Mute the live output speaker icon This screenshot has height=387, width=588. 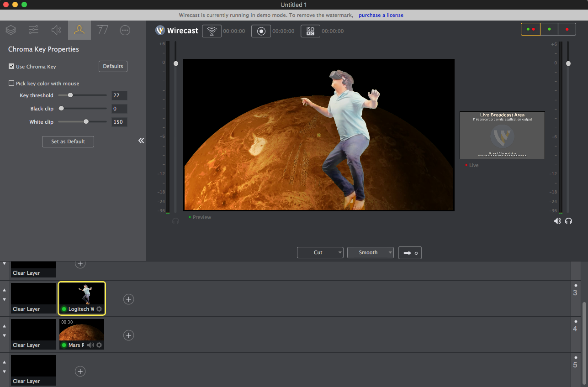click(557, 221)
